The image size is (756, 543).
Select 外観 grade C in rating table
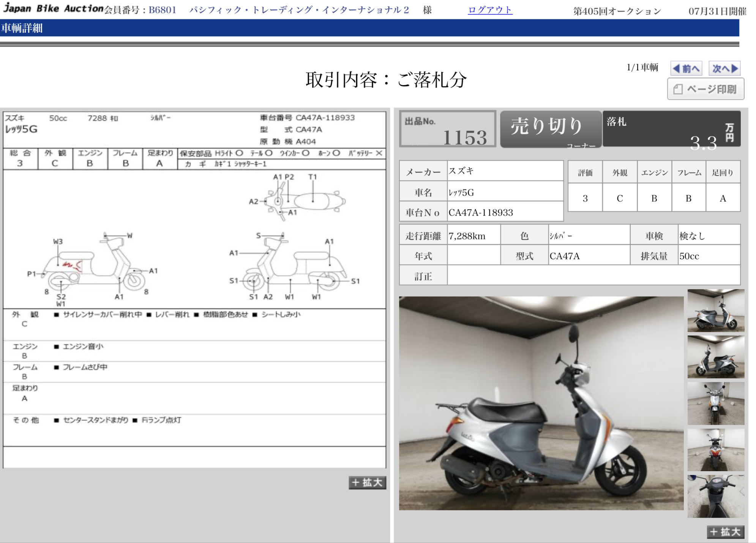(620, 198)
